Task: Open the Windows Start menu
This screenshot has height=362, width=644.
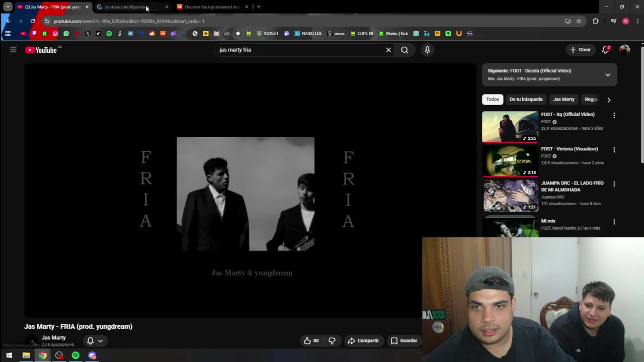Action: coord(9,355)
